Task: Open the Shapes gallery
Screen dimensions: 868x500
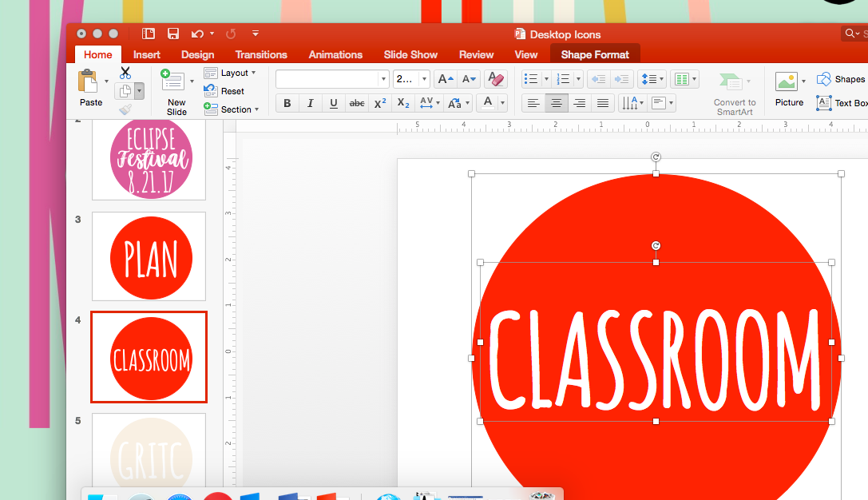Action: 841,79
